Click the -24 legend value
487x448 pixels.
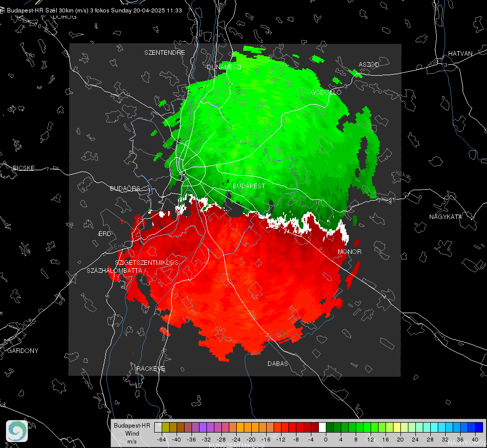click(236, 440)
